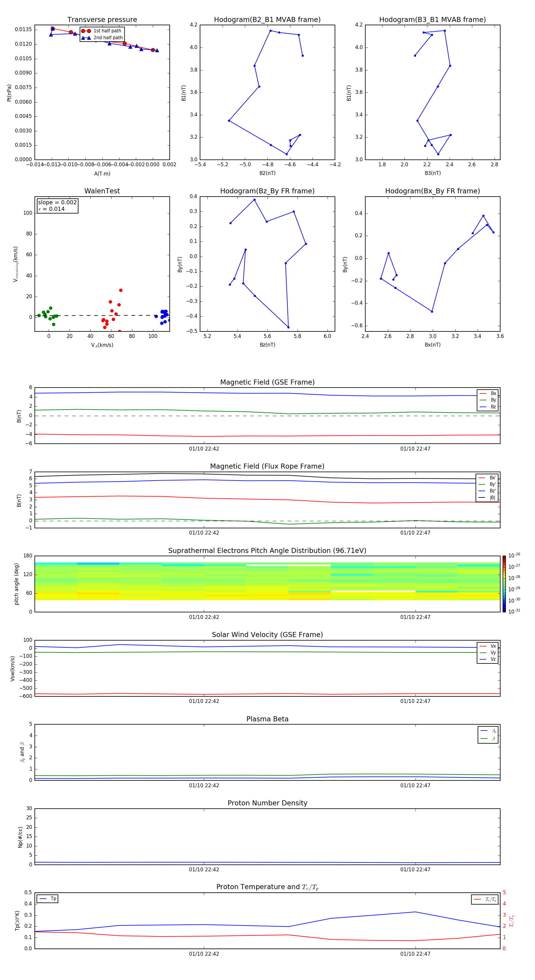The height and width of the screenshot is (980, 535).
Task: Click the βp legend entry in Plasma Beta plot
Action: 488,731
